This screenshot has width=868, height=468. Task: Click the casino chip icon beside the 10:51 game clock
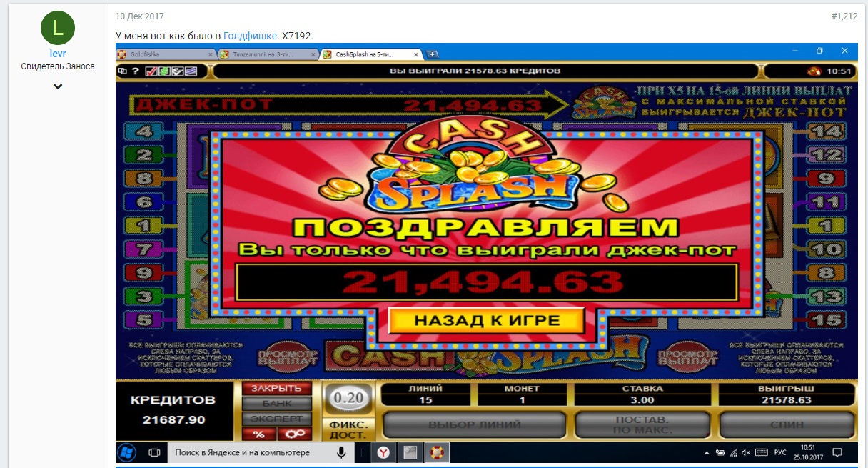pos(814,71)
